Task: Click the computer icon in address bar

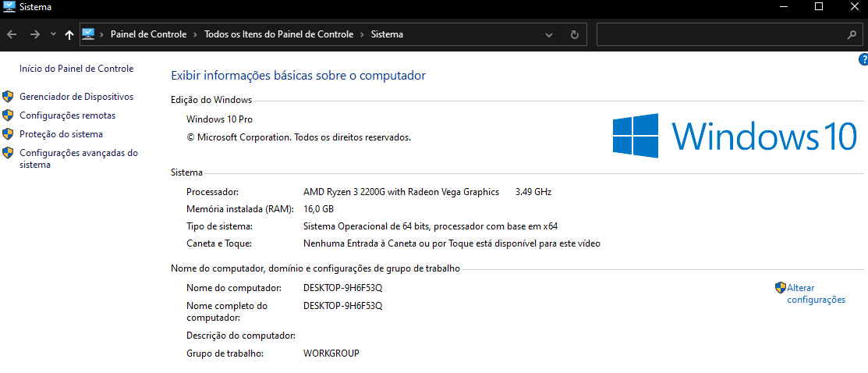Action: tap(88, 34)
